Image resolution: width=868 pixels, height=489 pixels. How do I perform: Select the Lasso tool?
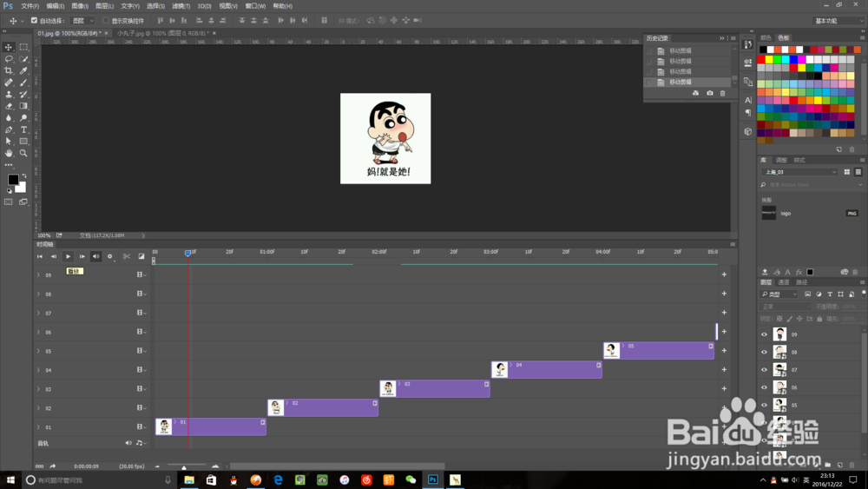coord(9,59)
